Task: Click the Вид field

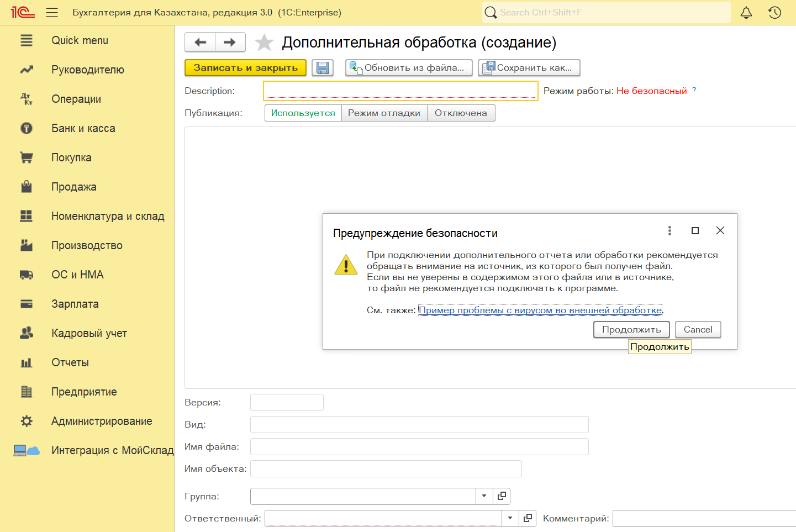Action: [419, 424]
